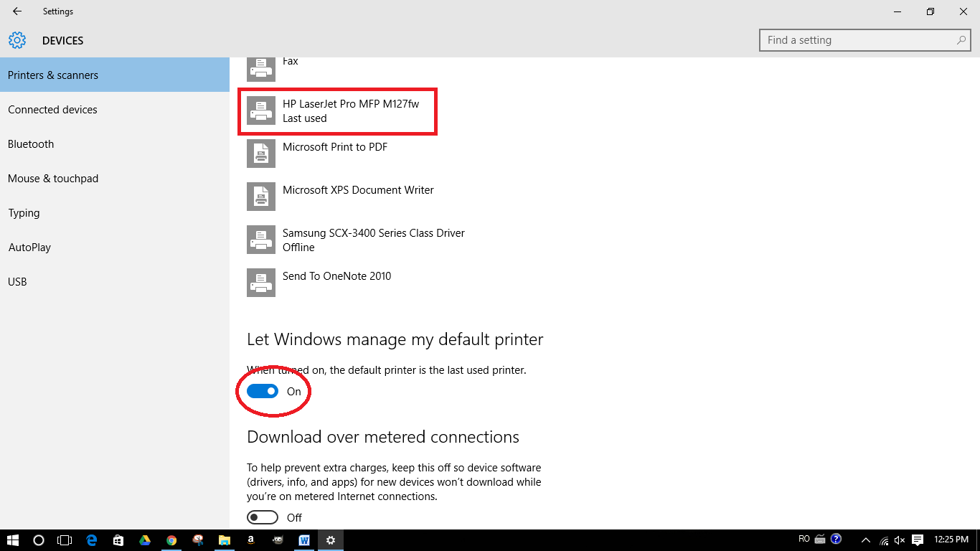
Task: Open the 12:25 PM clock flyout
Action: pyautogui.click(x=951, y=540)
